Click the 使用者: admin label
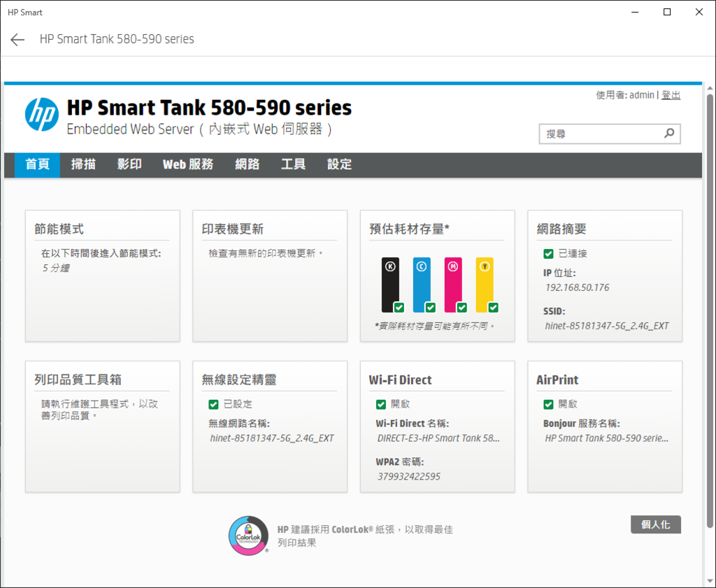716x588 pixels. (x=625, y=95)
